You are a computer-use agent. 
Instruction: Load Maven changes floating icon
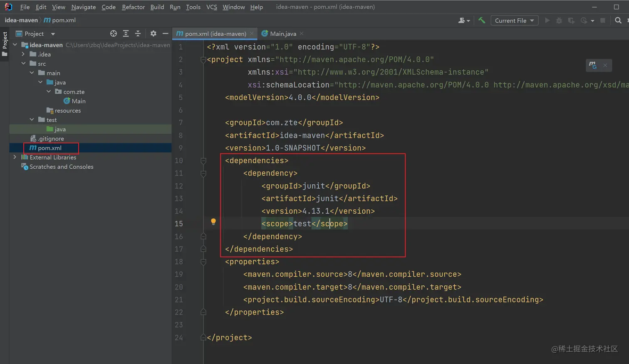click(x=592, y=65)
